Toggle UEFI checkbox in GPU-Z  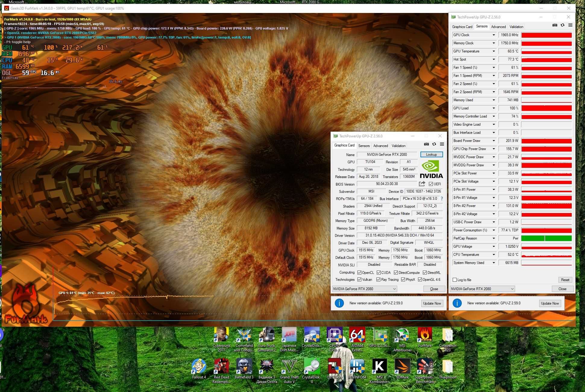(x=431, y=184)
